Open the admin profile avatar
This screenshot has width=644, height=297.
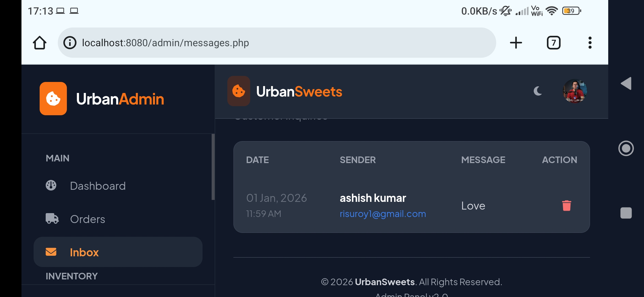click(575, 91)
